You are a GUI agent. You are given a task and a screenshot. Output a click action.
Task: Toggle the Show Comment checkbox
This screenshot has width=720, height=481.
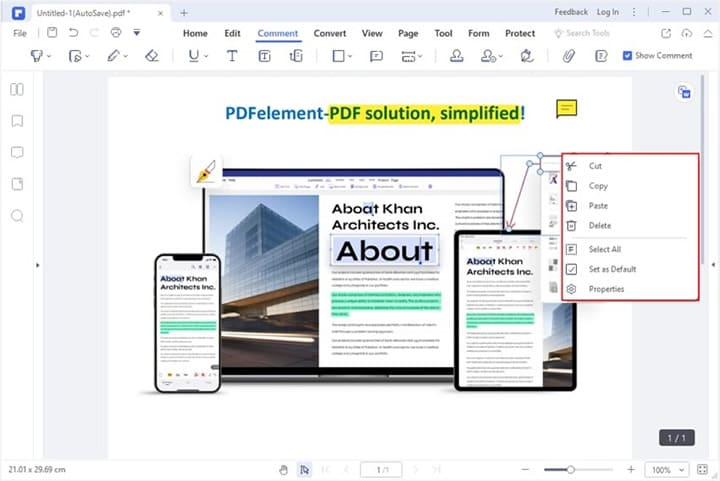(627, 56)
